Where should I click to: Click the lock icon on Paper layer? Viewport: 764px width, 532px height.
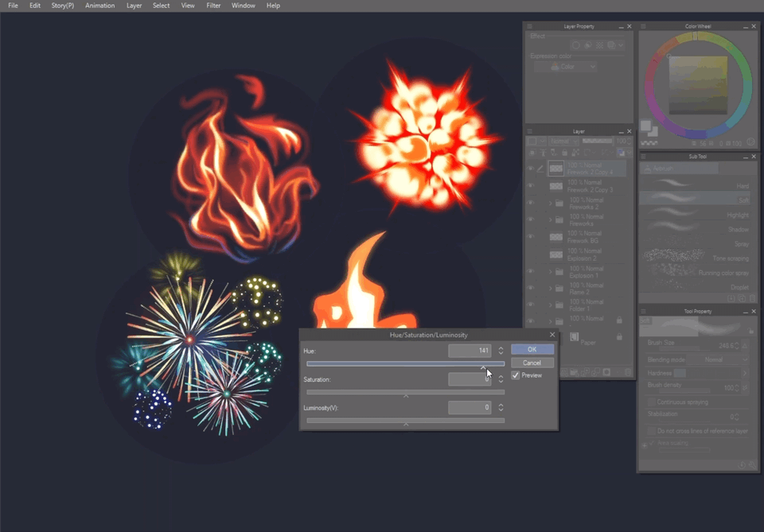[619, 337]
